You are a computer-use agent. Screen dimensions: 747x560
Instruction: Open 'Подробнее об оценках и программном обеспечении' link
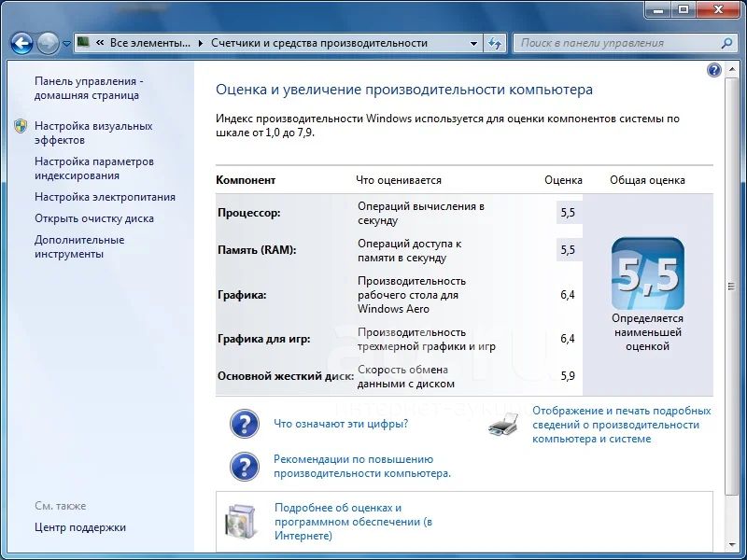pos(353,522)
